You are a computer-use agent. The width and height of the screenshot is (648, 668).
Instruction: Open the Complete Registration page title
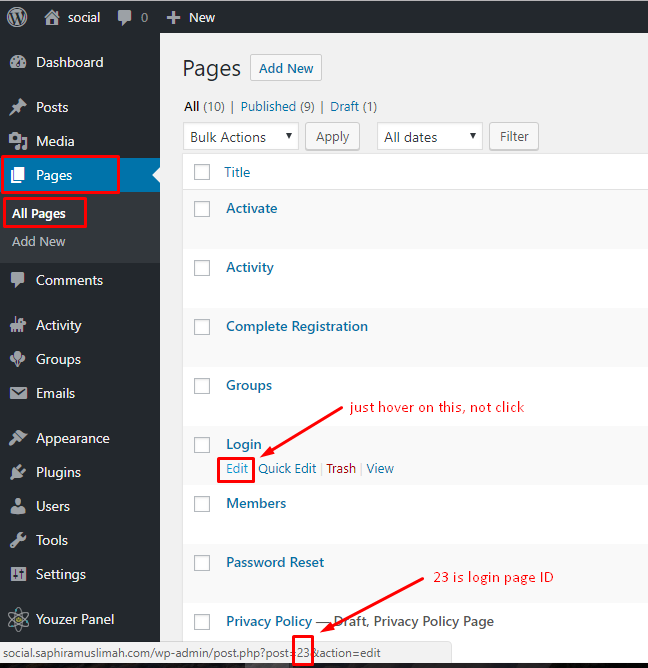tap(297, 326)
